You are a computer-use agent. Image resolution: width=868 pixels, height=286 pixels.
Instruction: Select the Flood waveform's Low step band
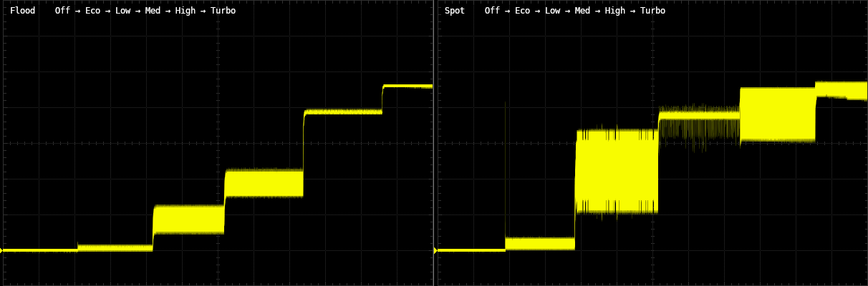pyautogui.click(x=188, y=220)
